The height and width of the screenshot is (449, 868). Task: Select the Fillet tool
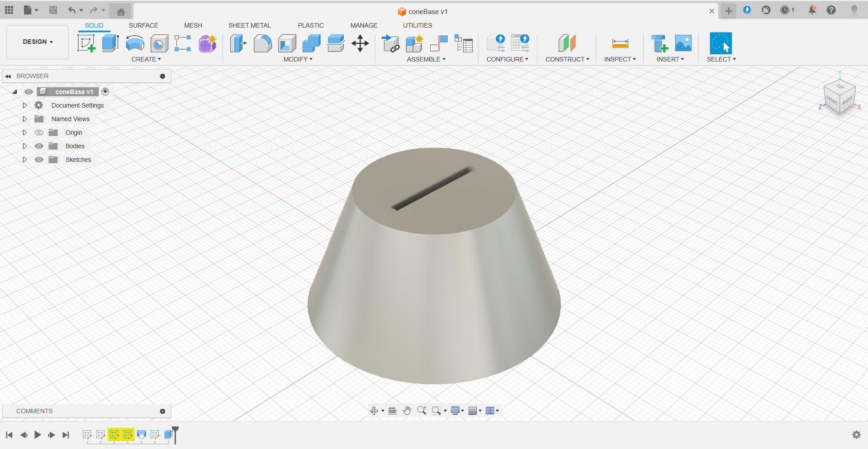pyautogui.click(x=263, y=43)
